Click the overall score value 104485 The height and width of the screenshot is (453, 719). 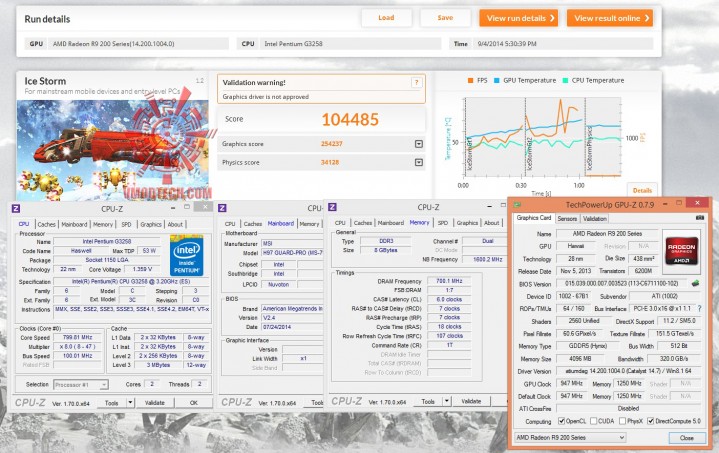tap(350, 120)
